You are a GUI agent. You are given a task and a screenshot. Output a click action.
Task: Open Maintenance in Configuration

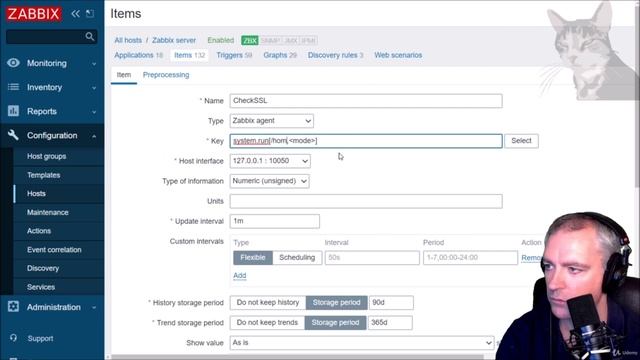(48, 212)
